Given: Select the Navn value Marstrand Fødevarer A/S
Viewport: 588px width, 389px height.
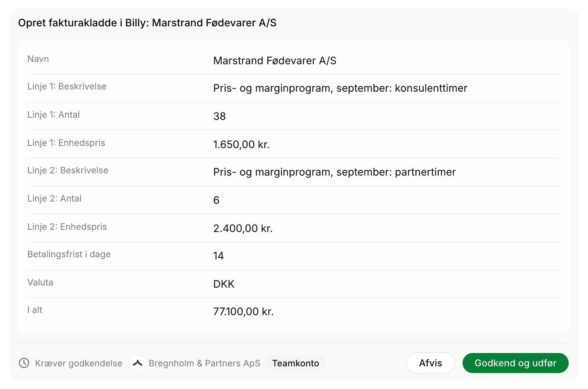Looking at the screenshot, I should (275, 61).
